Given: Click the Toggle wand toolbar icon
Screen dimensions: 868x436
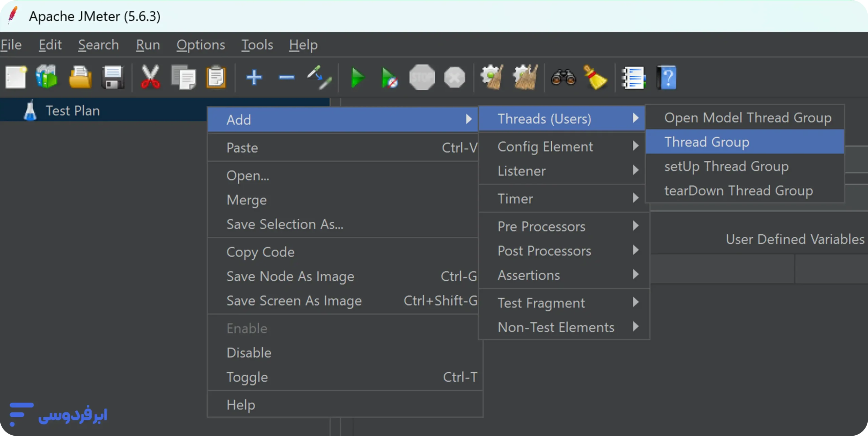Looking at the screenshot, I should 319,77.
